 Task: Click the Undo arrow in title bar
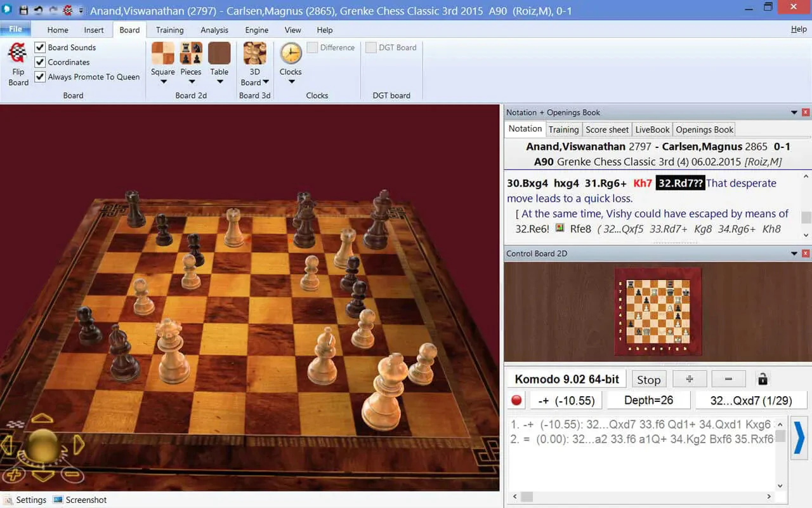[39, 11]
